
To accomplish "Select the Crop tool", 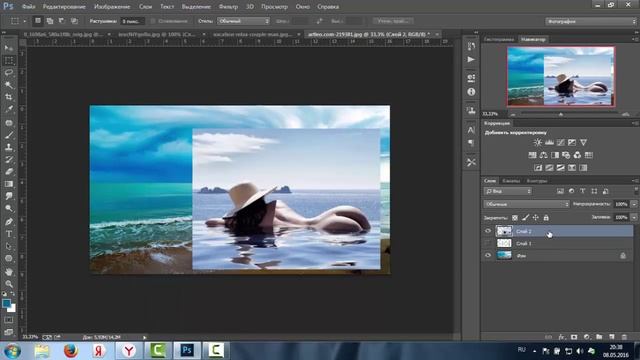I will click(x=9, y=97).
